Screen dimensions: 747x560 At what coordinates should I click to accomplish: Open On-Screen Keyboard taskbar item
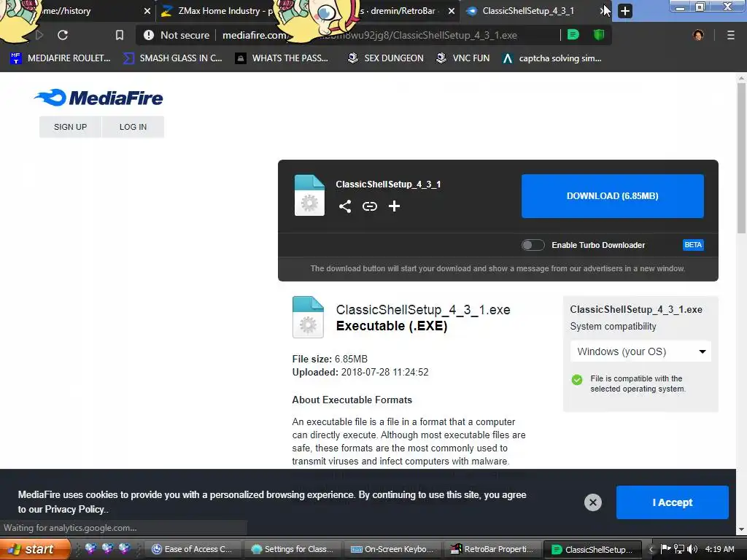(x=393, y=549)
